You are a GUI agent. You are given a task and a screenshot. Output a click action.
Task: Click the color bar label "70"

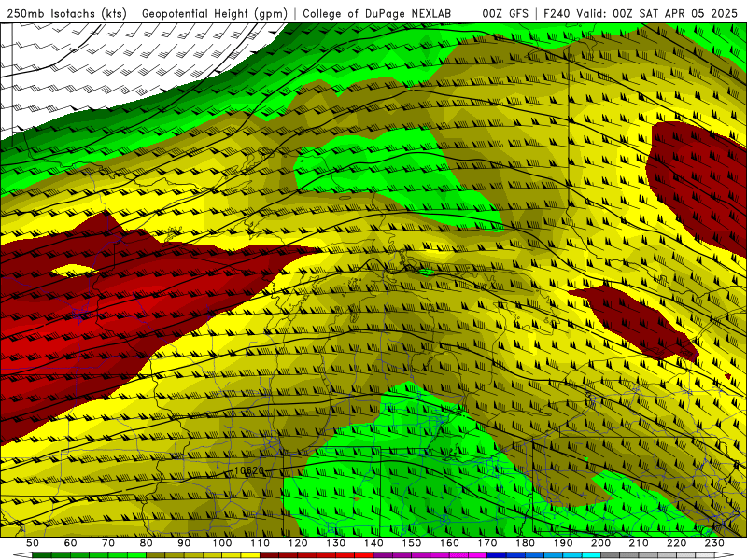click(108, 543)
